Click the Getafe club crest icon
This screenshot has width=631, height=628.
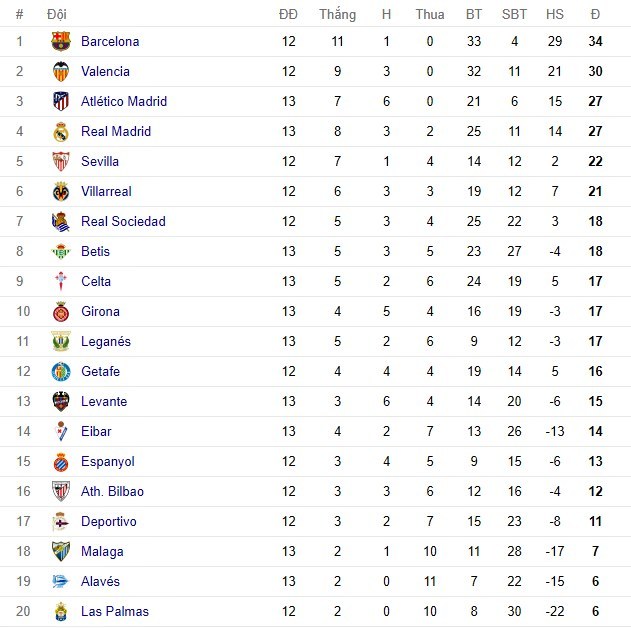click(x=61, y=372)
